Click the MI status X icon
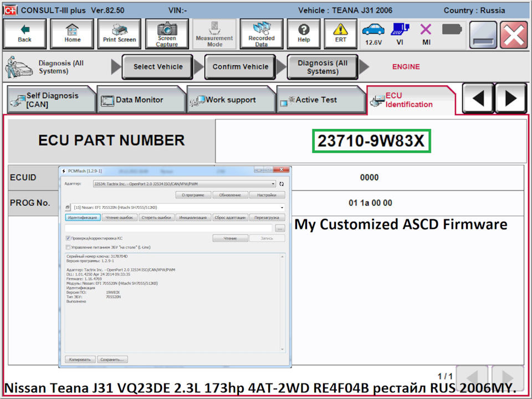Image resolution: width=532 pixels, height=399 pixels. click(426, 34)
